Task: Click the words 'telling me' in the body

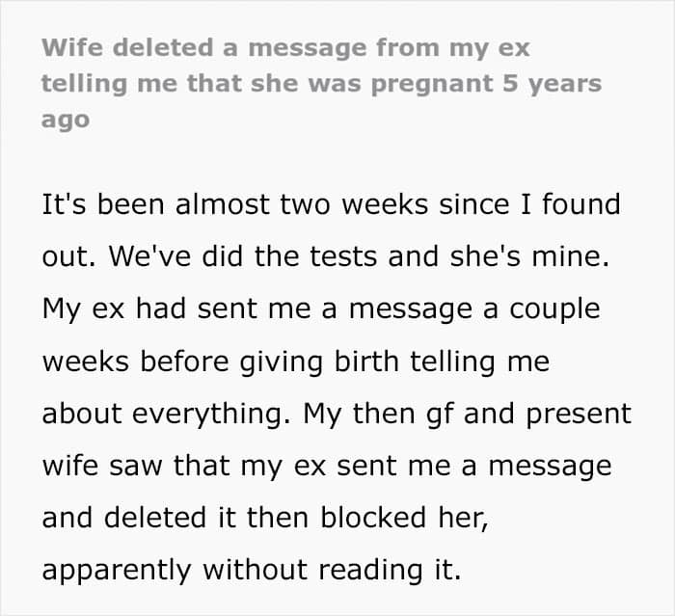Action: (479, 362)
